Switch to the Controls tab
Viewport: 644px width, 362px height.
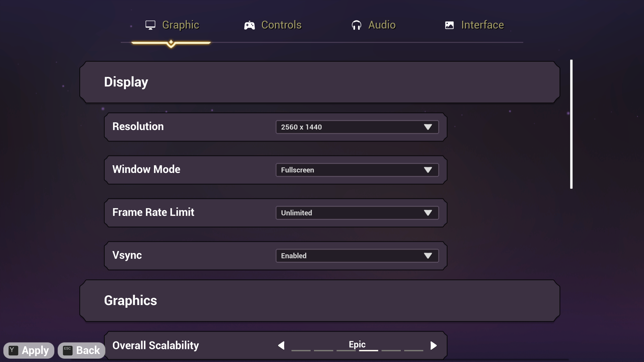pos(273,25)
